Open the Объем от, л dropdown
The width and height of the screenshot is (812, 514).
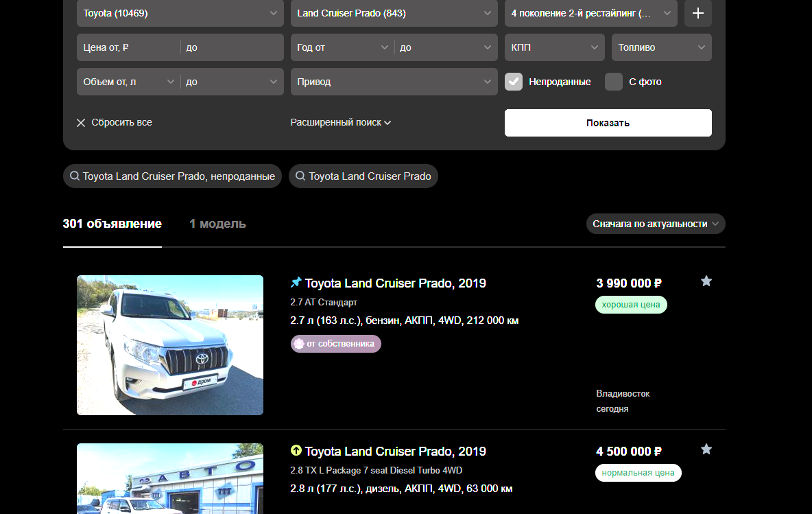pyautogui.click(x=128, y=82)
